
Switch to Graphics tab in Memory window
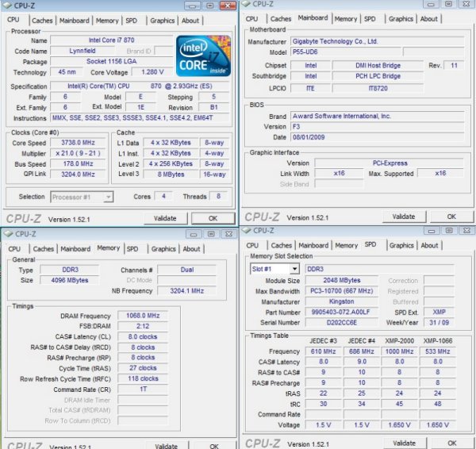[163, 249]
